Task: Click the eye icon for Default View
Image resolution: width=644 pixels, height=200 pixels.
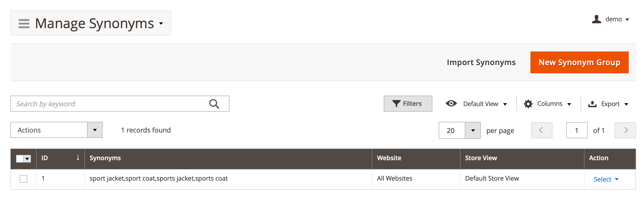Action: pos(451,103)
